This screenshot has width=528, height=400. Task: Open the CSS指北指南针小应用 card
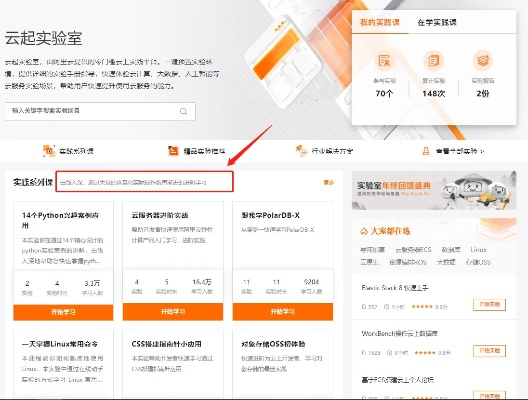[166, 344]
